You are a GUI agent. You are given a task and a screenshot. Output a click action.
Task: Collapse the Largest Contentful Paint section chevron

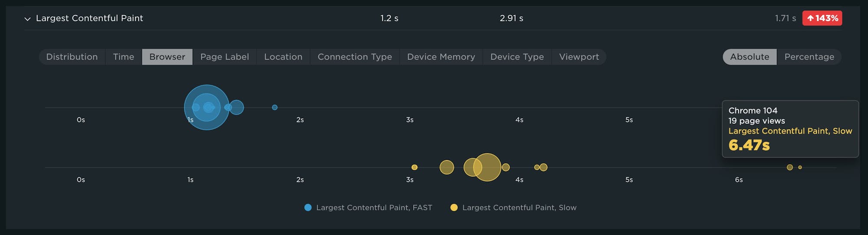click(x=27, y=19)
